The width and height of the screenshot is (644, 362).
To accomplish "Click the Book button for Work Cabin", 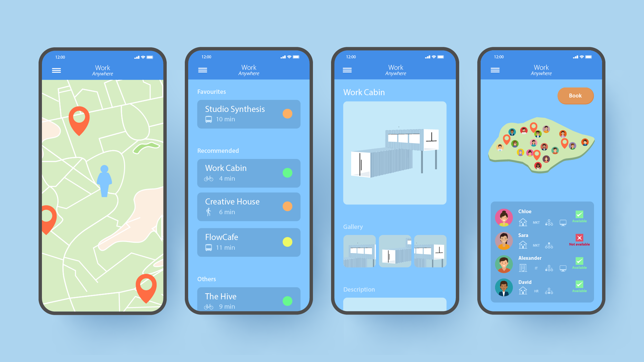I will (576, 96).
